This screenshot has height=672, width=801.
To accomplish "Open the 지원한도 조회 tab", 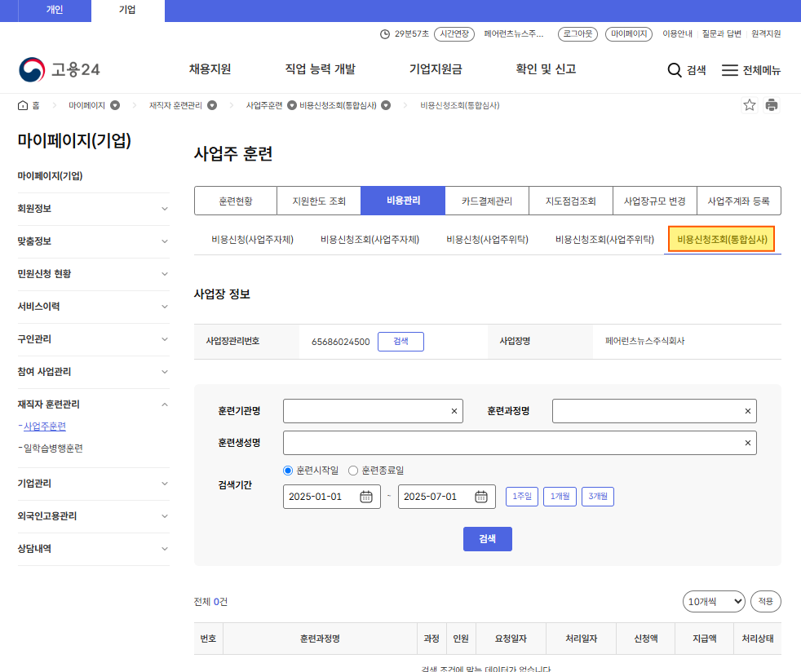I will [x=319, y=201].
